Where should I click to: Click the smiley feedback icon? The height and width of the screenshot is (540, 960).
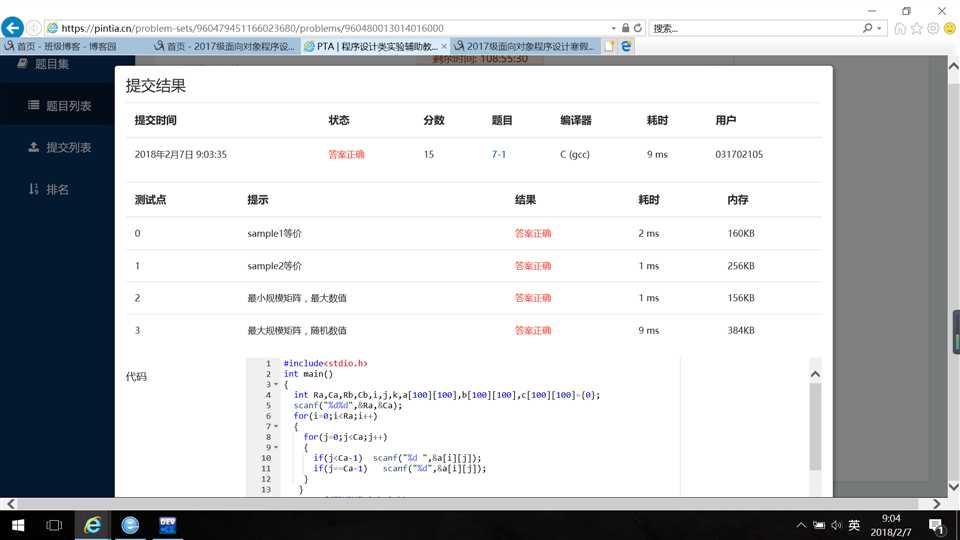pos(950,28)
